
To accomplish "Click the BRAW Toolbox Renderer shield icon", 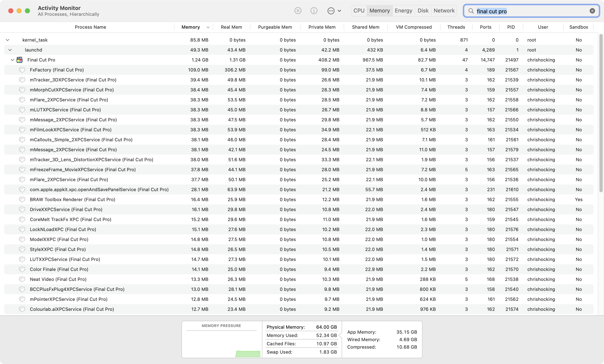I will tap(22, 199).
